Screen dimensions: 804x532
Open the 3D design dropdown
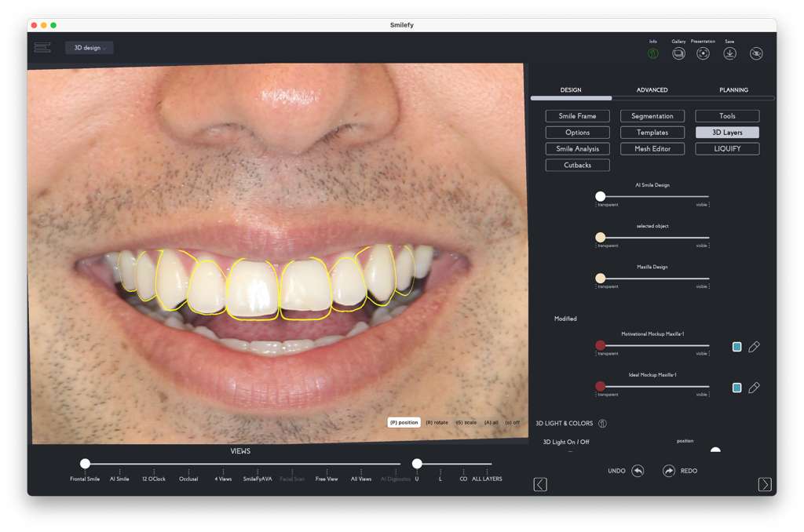coord(90,48)
